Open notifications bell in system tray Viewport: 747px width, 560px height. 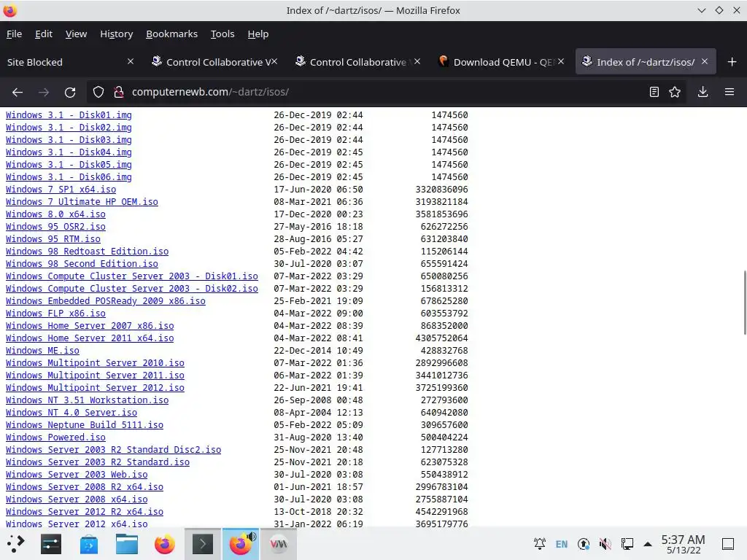540,544
